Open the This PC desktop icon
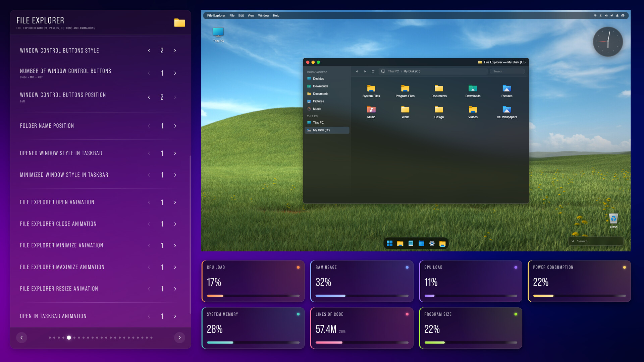This screenshot has width=644, height=362. coord(218,35)
